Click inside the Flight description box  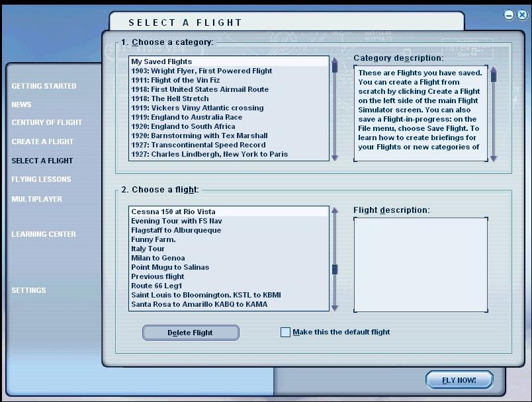coord(421,264)
